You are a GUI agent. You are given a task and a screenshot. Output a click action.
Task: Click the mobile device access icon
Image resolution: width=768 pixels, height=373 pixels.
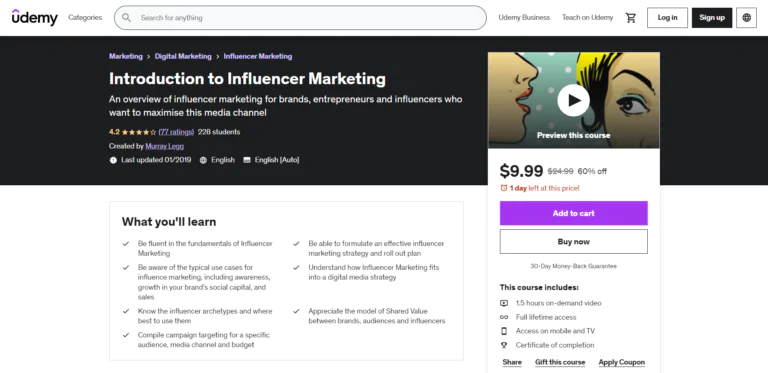(x=504, y=331)
